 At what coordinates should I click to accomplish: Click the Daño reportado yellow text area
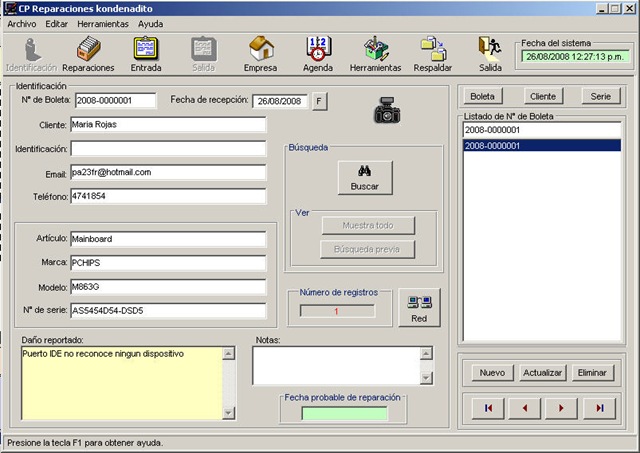[x=122, y=383]
